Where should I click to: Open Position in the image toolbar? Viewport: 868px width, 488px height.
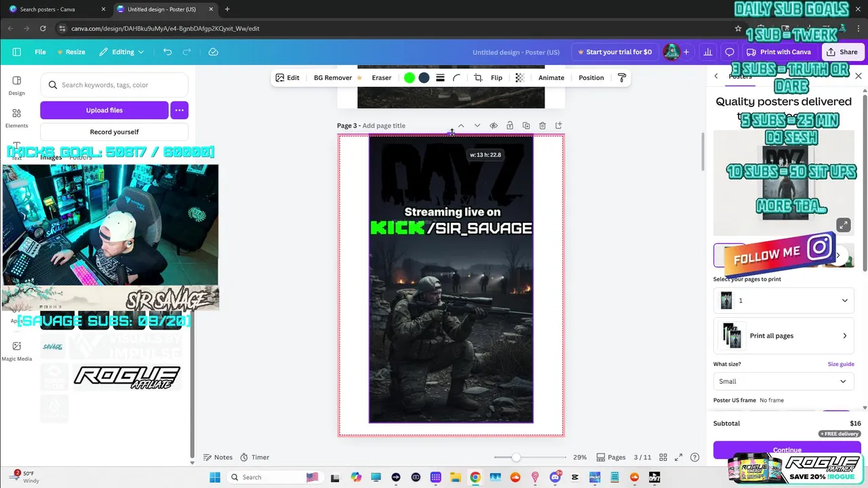tap(591, 78)
